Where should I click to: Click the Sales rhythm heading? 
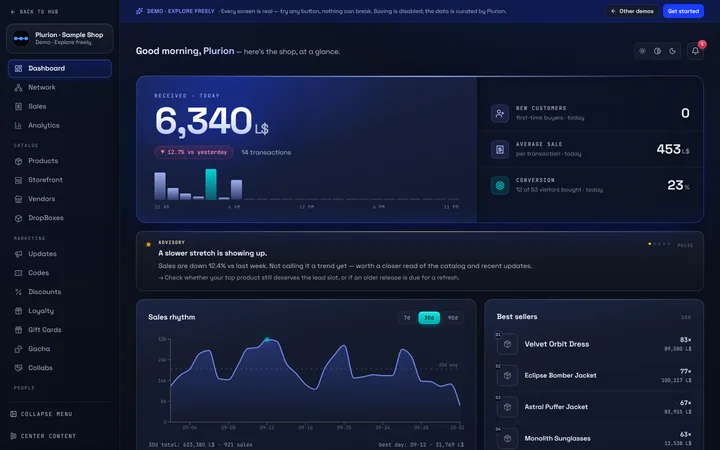click(x=172, y=317)
